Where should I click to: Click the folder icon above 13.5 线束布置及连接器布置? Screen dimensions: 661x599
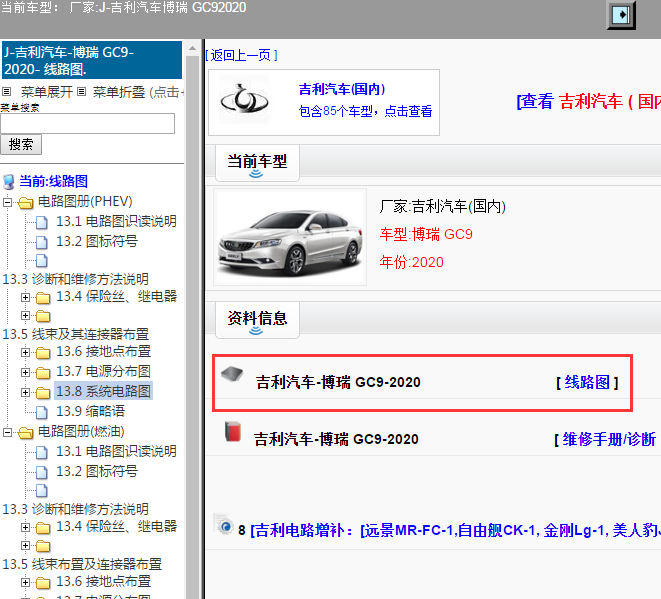click(x=43, y=546)
